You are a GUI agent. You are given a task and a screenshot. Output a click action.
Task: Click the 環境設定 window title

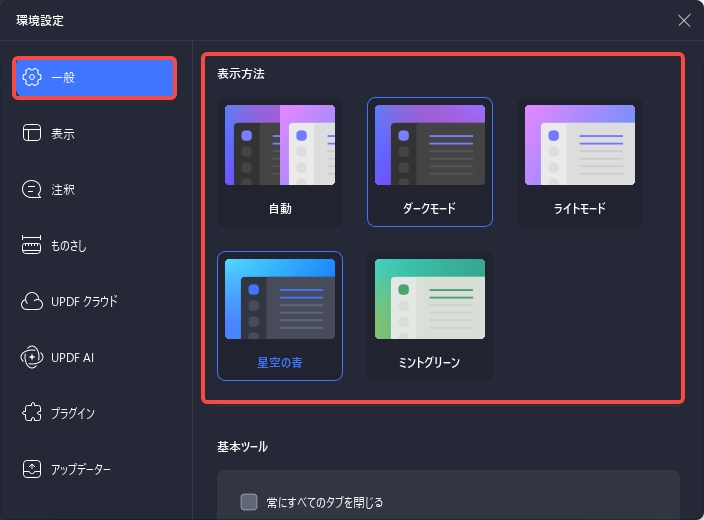click(40, 20)
